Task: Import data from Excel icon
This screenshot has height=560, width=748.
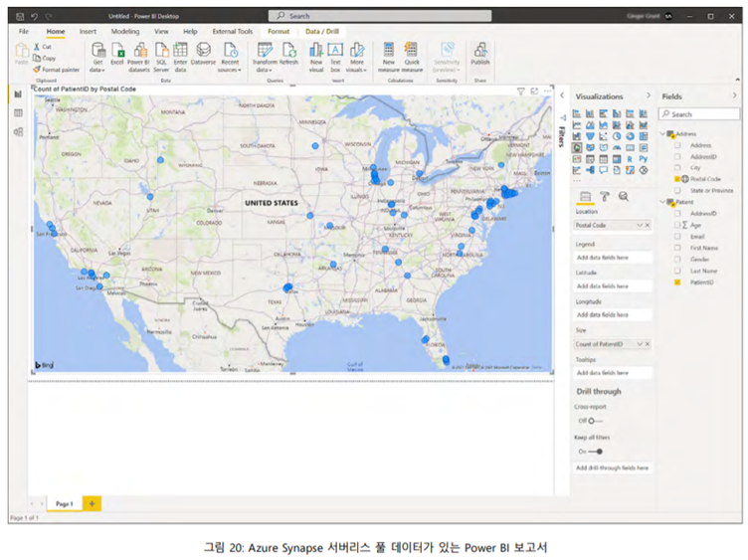Action: tap(117, 54)
